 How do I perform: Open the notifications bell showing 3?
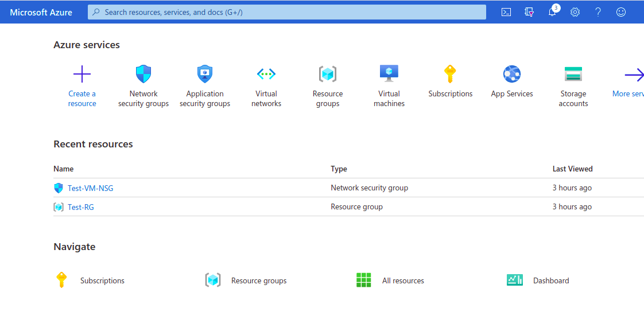coord(553,11)
